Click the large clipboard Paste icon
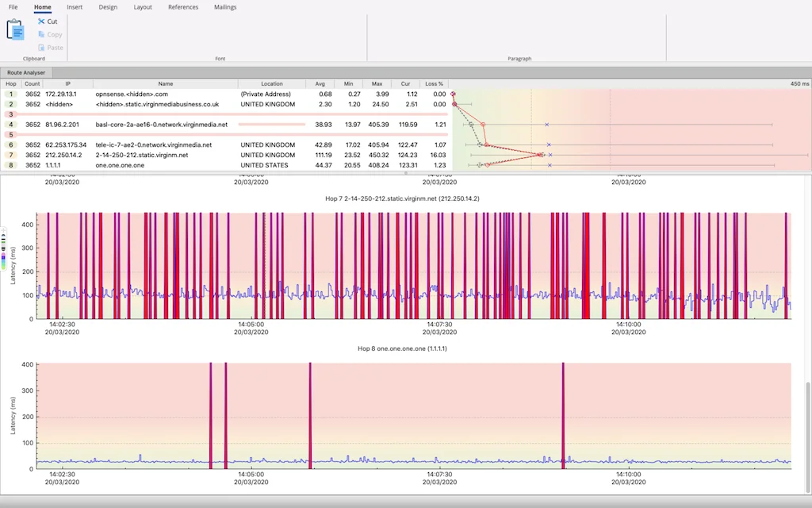The height and width of the screenshot is (508, 812). (15, 29)
